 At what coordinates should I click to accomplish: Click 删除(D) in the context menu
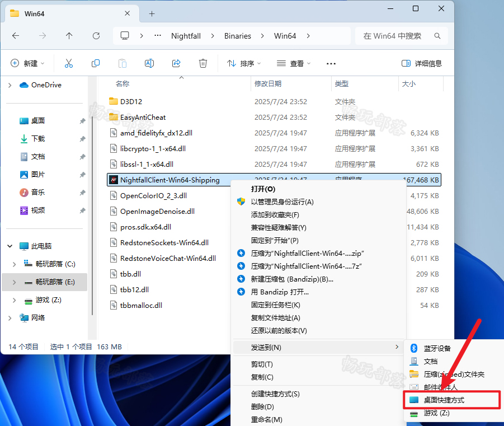pyautogui.click(x=262, y=407)
